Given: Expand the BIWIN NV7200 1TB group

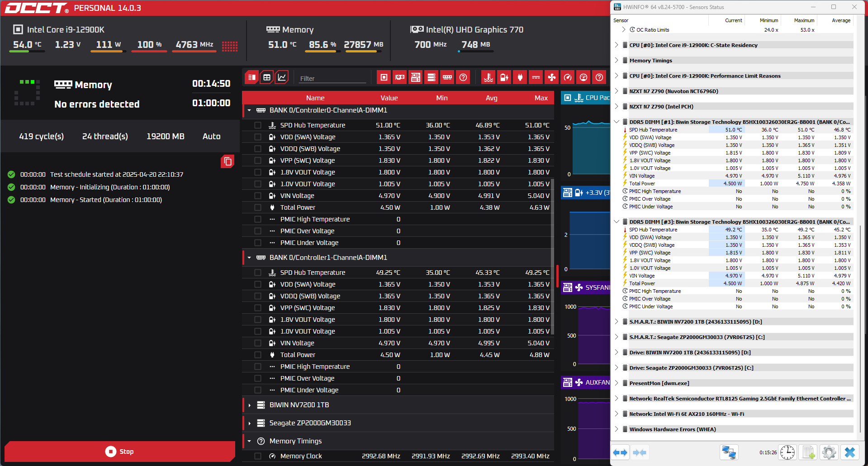Looking at the screenshot, I should tap(249, 405).
